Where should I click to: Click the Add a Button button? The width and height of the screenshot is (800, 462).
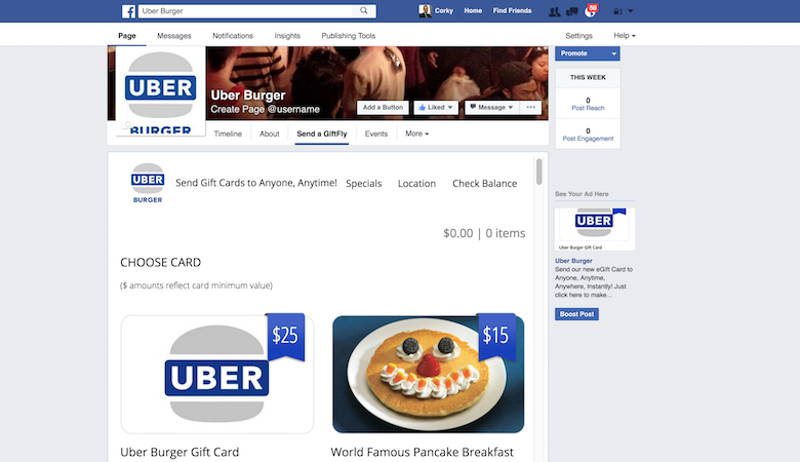pos(383,107)
